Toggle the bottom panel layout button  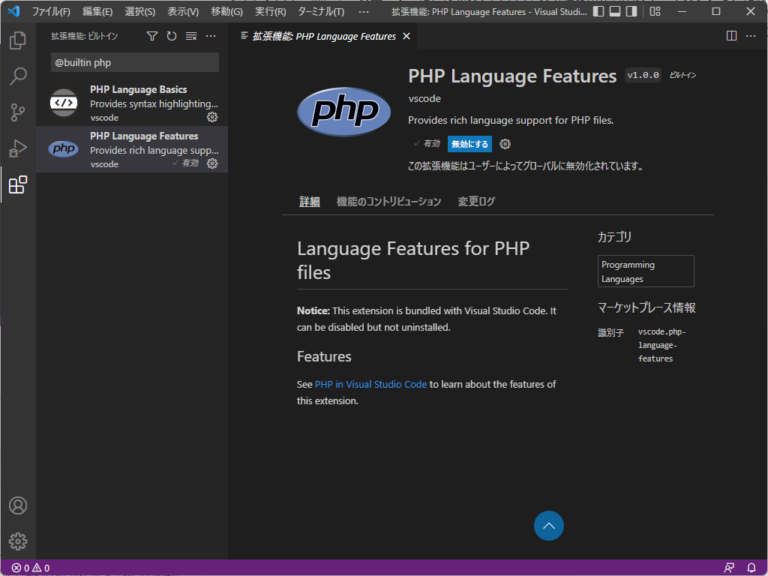point(615,11)
